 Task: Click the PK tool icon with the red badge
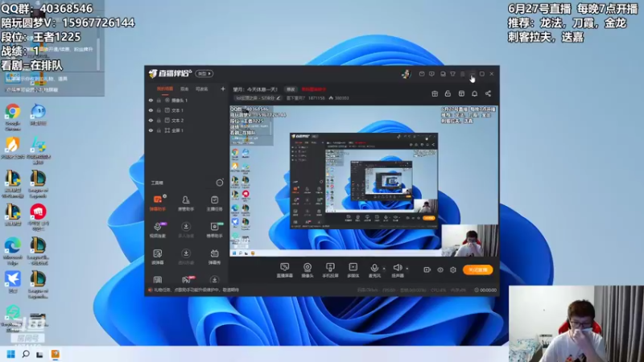[x=186, y=279]
